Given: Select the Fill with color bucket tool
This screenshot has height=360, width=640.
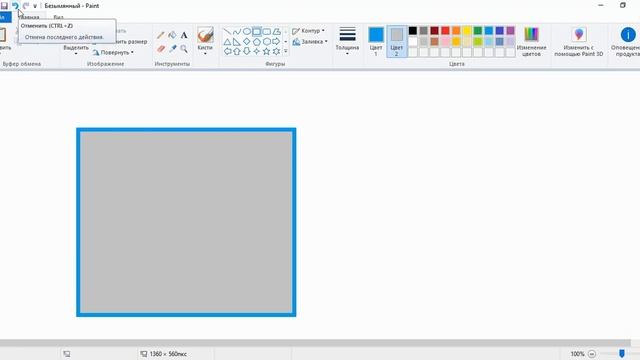Looking at the screenshot, I should click(173, 36).
